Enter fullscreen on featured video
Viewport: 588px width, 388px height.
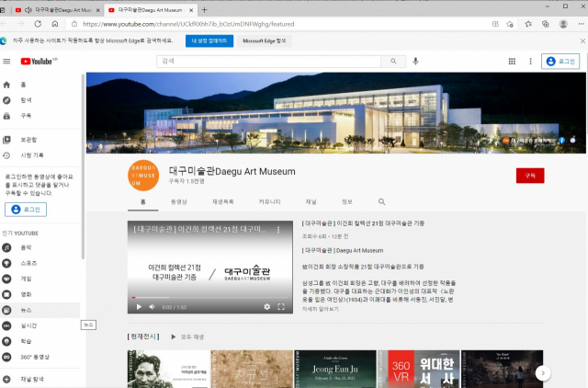pyautogui.click(x=281, y=306)
